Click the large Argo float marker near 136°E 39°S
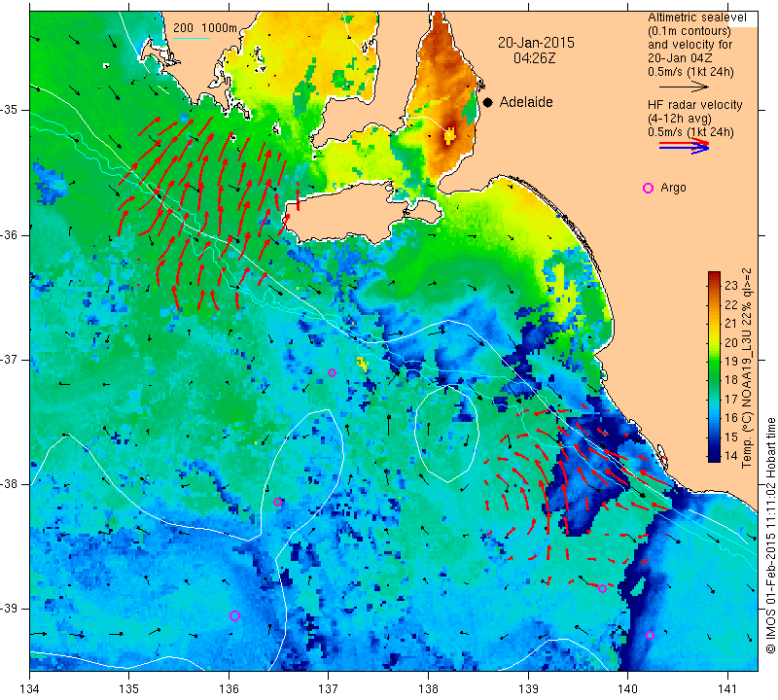Screen dimensions: 778x700 234,615
